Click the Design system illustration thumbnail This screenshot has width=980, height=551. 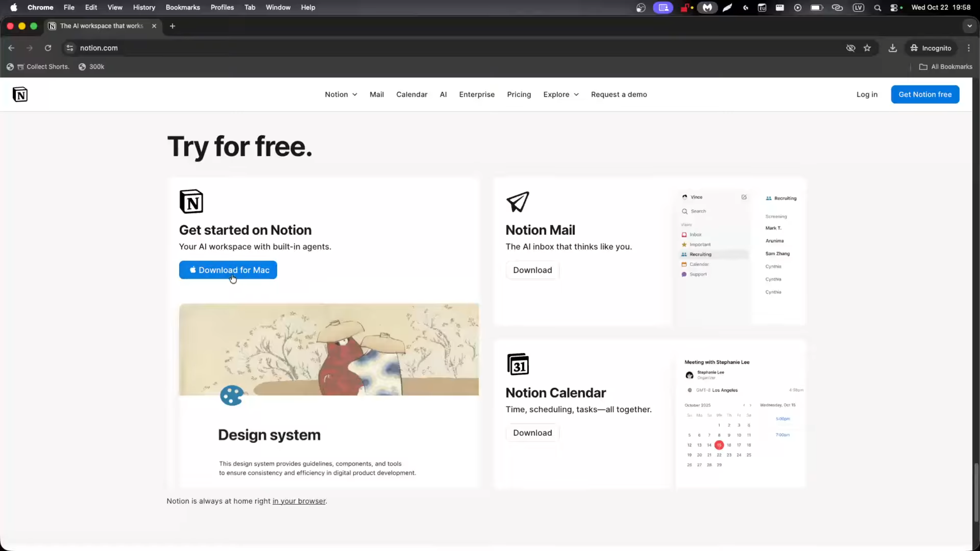329,349
